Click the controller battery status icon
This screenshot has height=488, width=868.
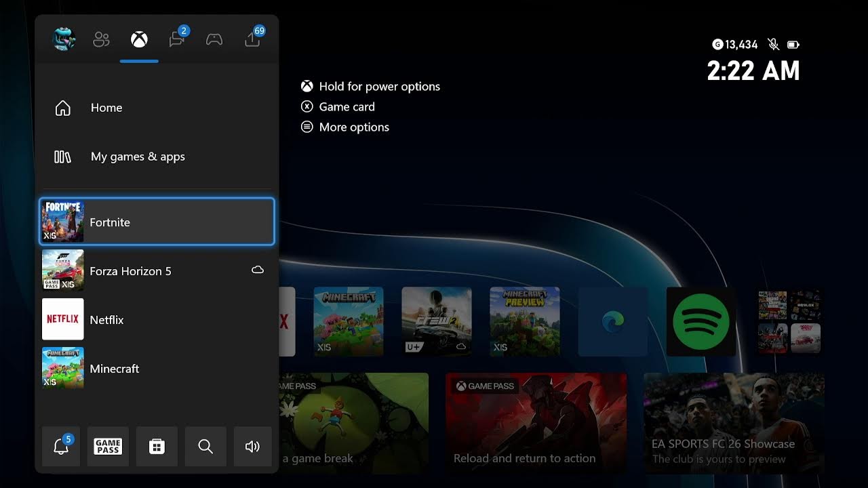click(x=793, y=45)
